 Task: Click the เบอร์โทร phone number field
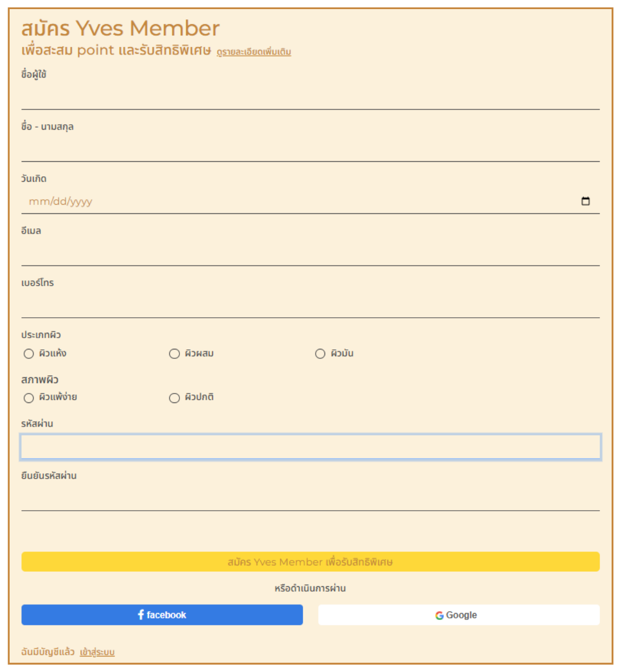[x=311, y=305]
